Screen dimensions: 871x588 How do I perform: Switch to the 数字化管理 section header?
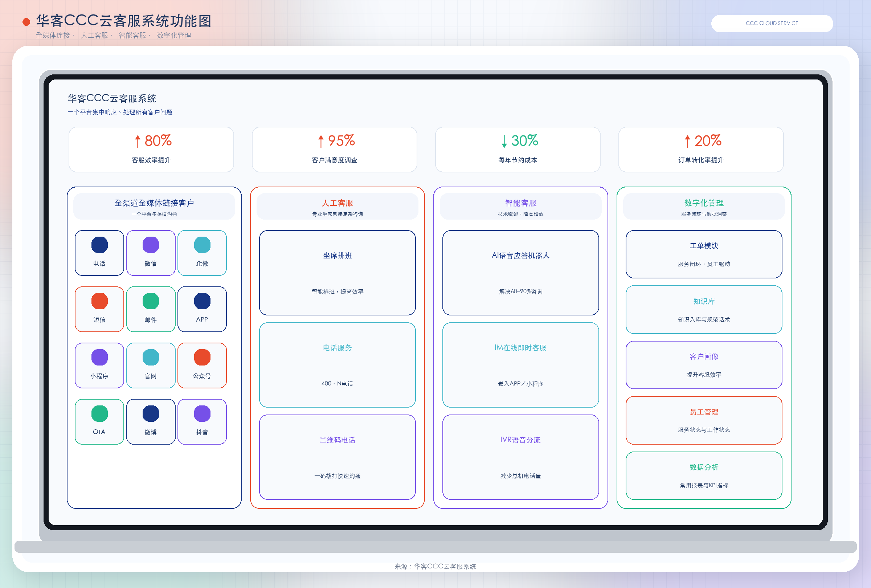pyautogui.click(x=704, y=207)
